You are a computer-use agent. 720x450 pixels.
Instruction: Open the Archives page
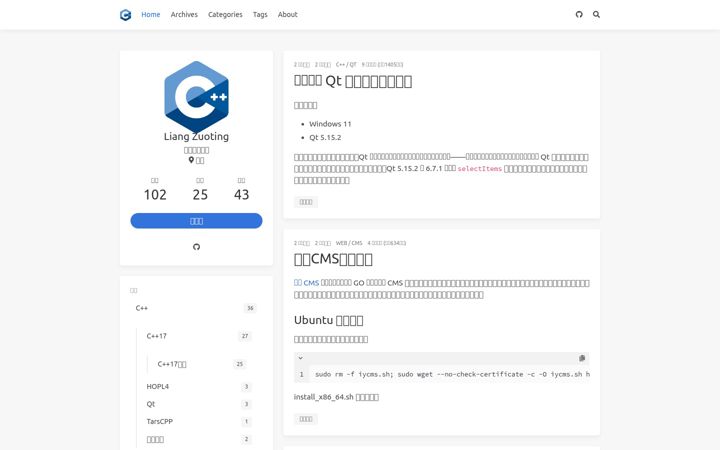click(x=184, y=15)
